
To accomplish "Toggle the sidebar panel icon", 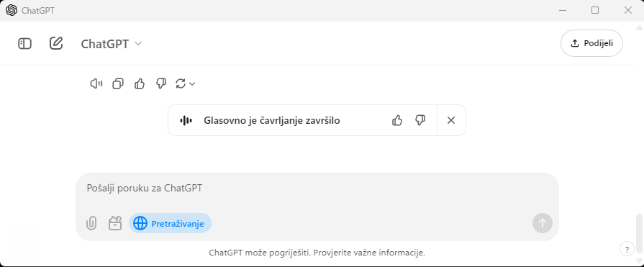I will (x=24, y=44).
